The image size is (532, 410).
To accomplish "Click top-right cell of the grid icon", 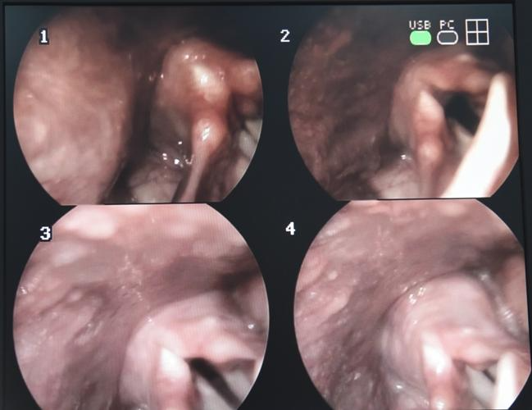I will (483, 26).
